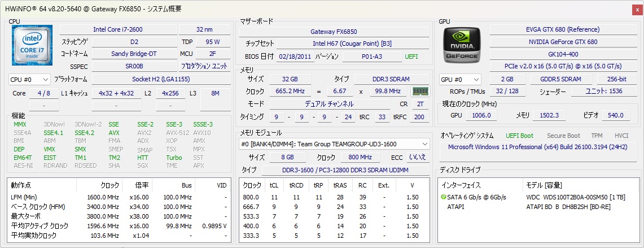Click the TPM status label

pyautogui.click(x=597, y=136)
